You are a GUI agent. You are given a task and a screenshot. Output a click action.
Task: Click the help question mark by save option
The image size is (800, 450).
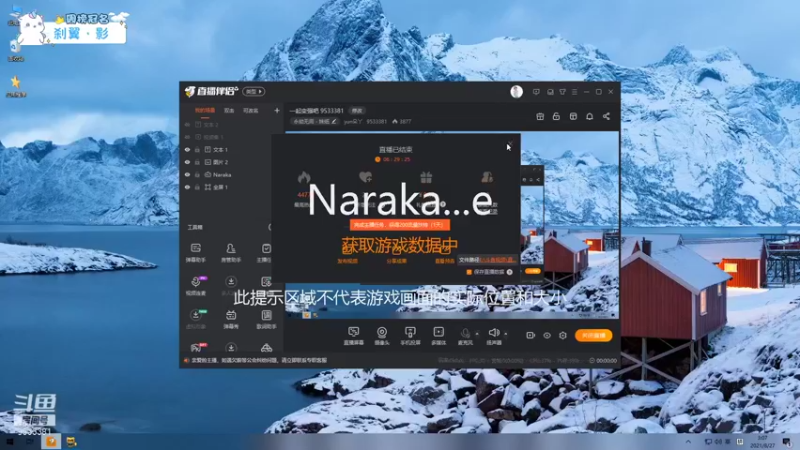[509, 272]
